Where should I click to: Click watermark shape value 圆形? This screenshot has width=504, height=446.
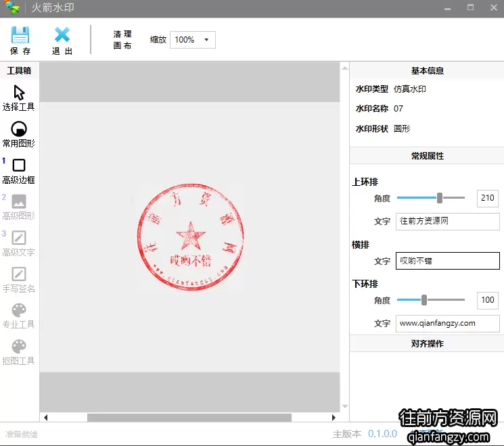tap(402, 129)
